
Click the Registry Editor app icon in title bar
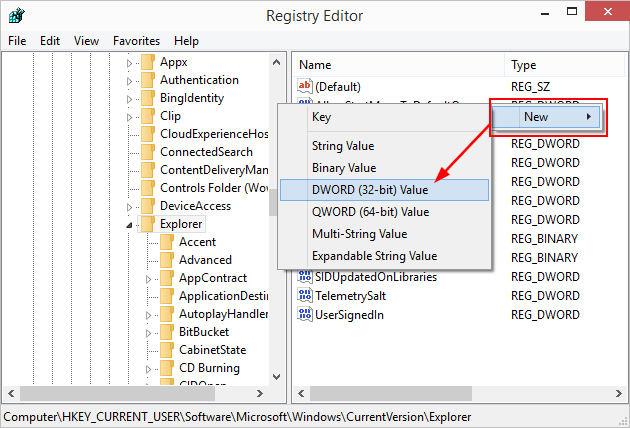point(16,15)
